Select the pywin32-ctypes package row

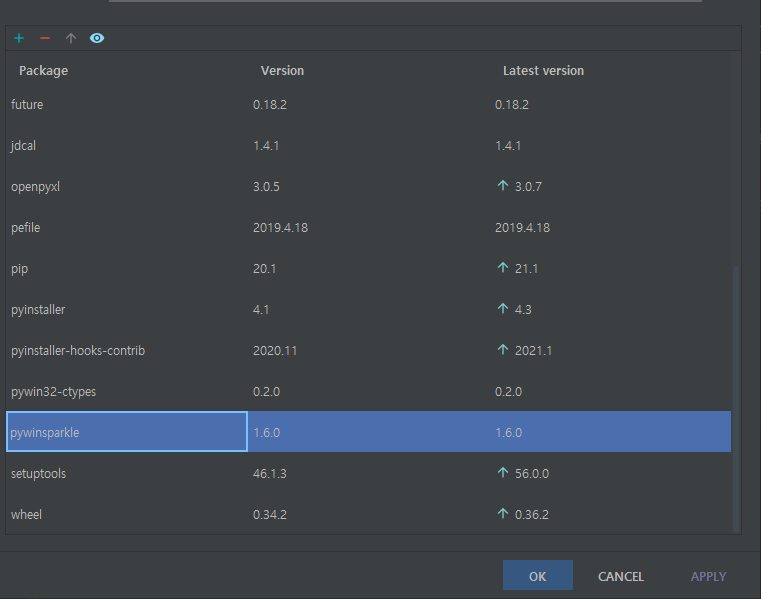[x=53, y=391]
